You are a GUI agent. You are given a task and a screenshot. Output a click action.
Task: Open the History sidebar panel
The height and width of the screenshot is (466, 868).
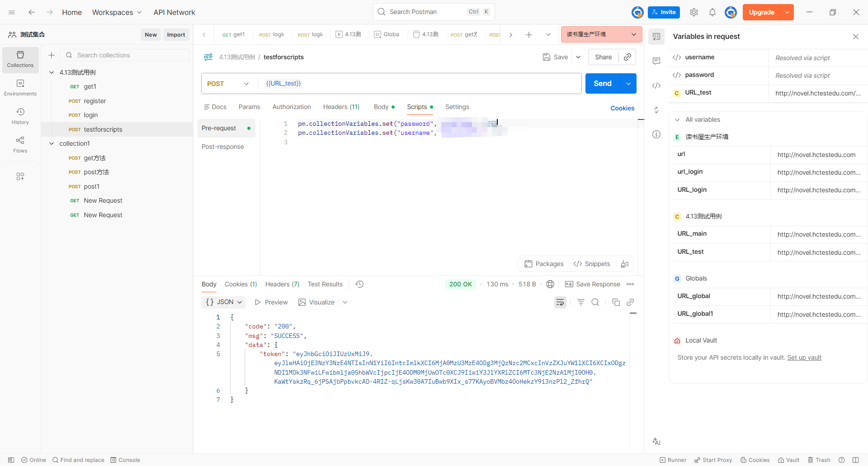tap(20, 116)
